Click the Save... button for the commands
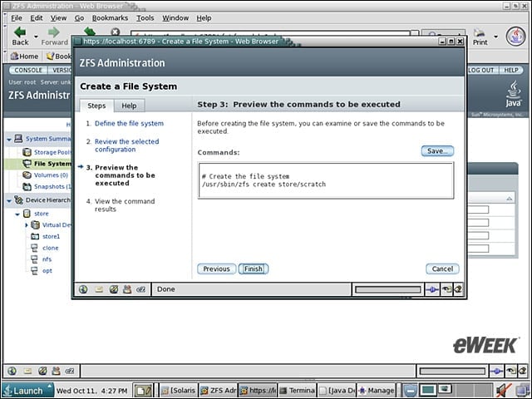 coord(437,151)
